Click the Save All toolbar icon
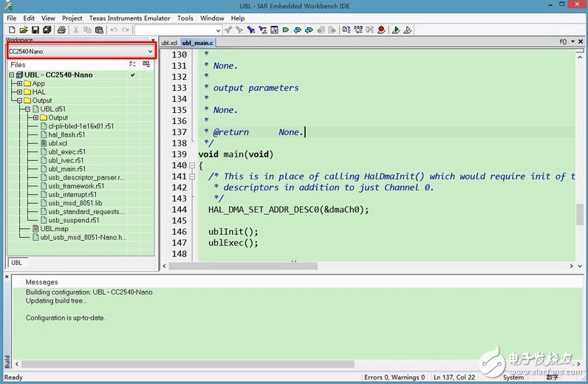This screenshot has height=384, width=588. pos(47,30)
